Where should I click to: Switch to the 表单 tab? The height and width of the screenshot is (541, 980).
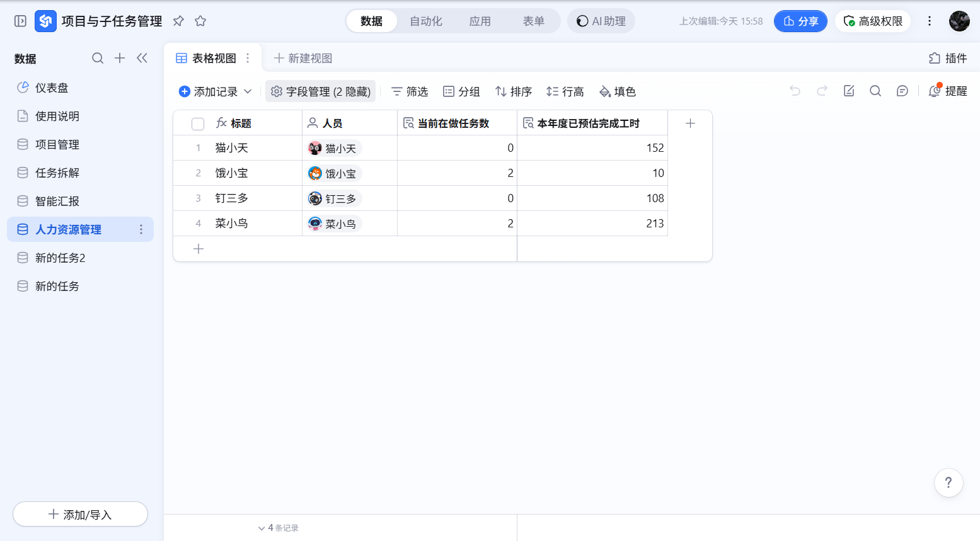tap(533, 21)
